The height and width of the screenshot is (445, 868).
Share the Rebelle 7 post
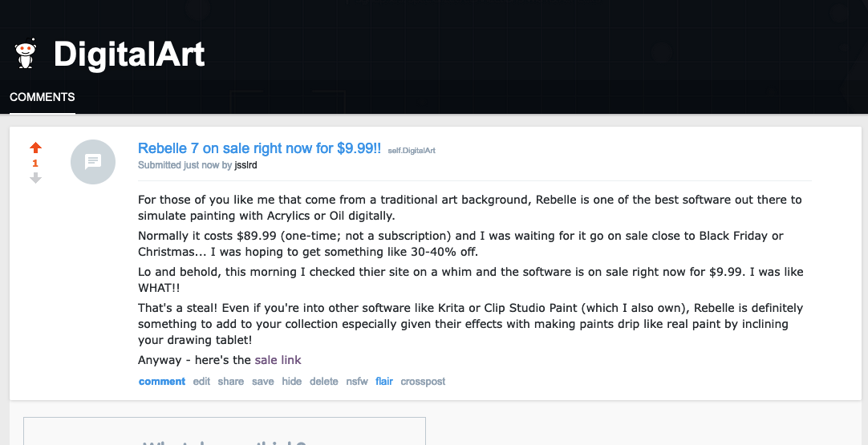[230, 382]
